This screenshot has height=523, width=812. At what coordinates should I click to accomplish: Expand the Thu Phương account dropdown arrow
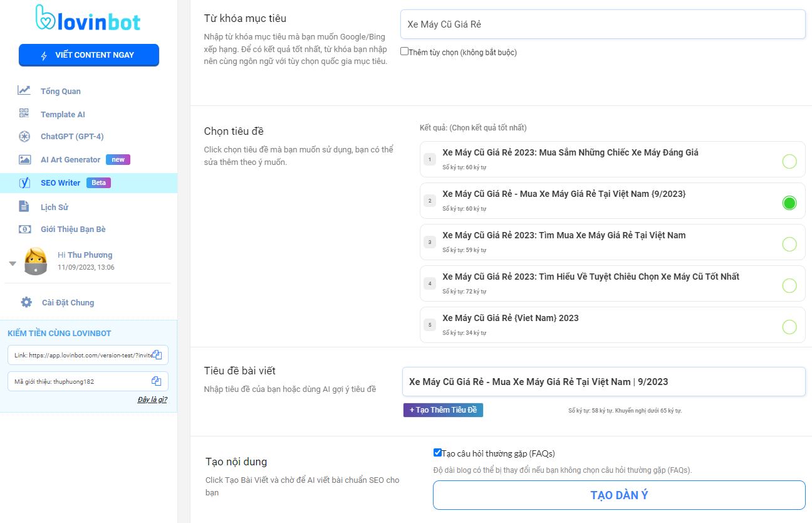[13, 263]
